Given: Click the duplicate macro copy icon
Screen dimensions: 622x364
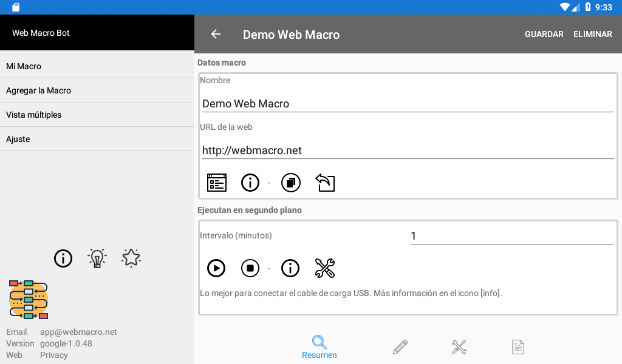Looking at the screenshot, I should 291,183.
